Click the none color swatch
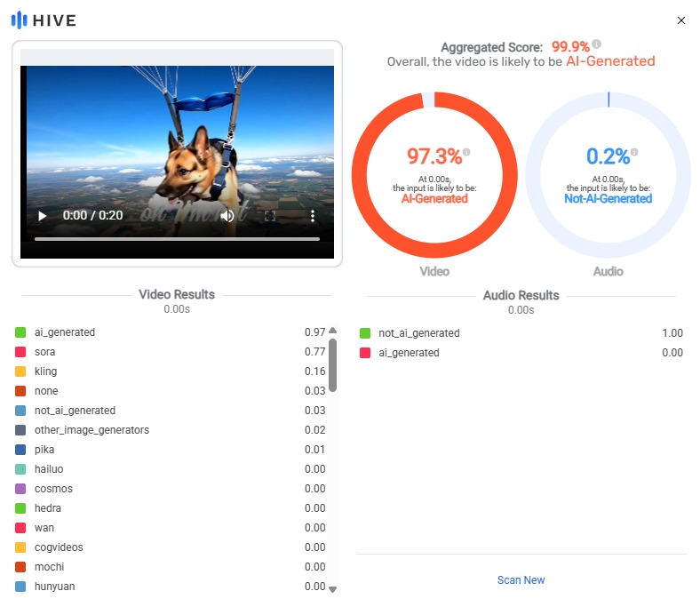 coord(20,391)
